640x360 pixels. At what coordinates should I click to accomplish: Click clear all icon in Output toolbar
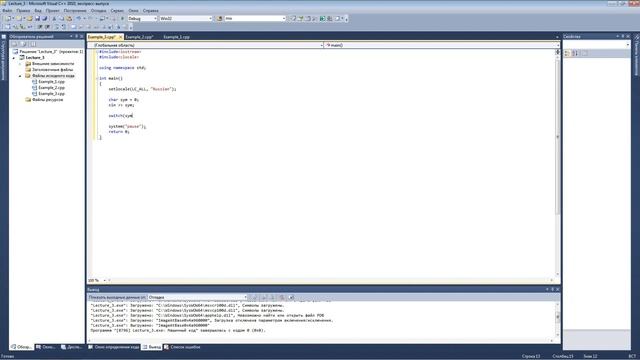(282, 297)
